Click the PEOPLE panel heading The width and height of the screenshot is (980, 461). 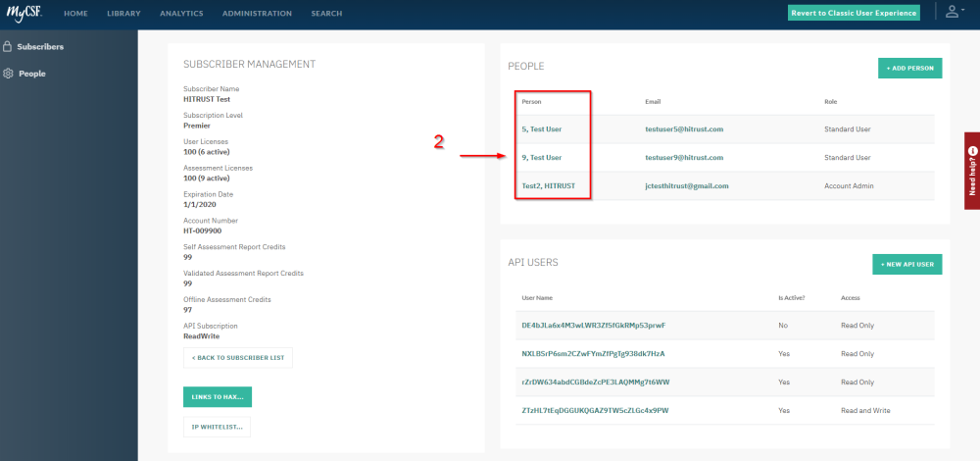(x=526, y=67)
